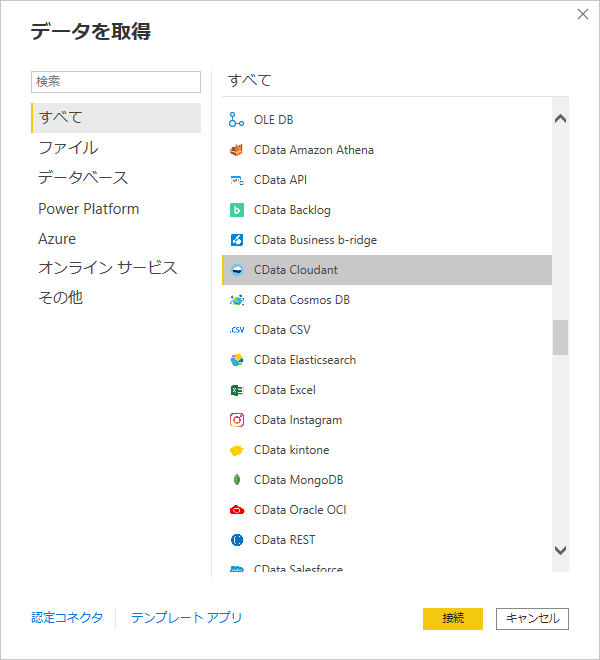Switch to the データベース category
The image size is (600, 660).
coord(116,178)
